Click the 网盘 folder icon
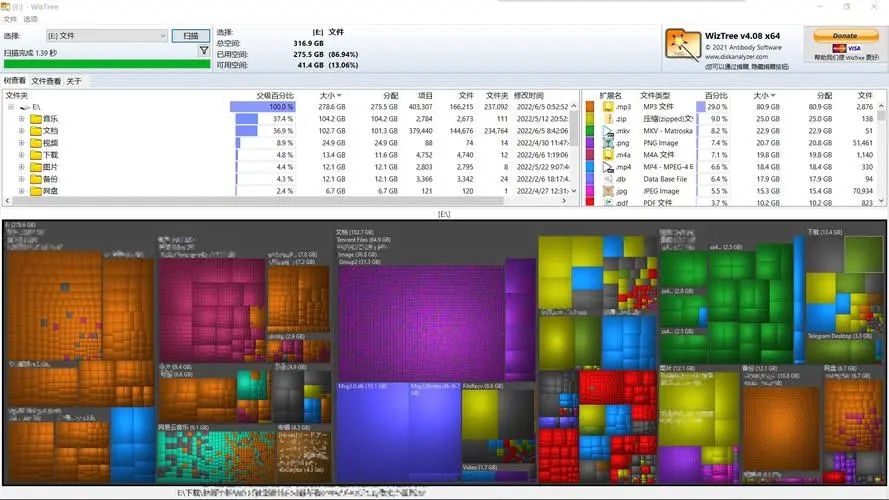This screenshot has height=500, width=889. click(36, 191)
